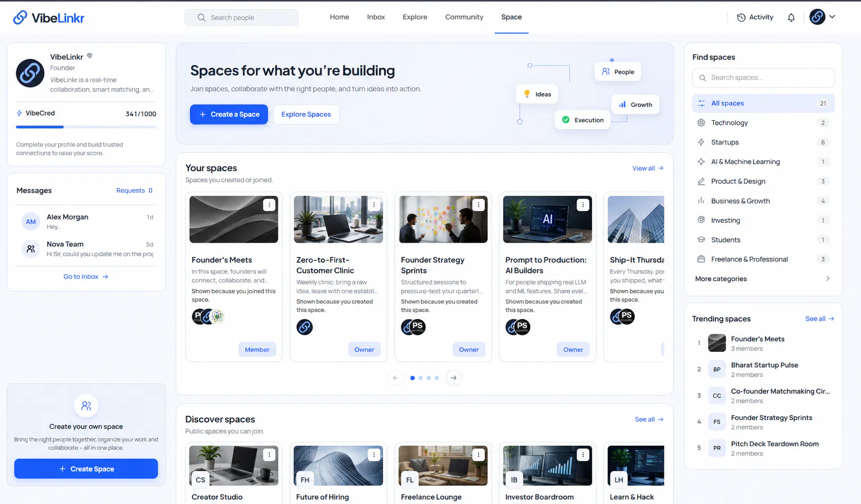Screen dimensions: 861x504
Task: Open the notifications bell
Action: click(791, 17)
